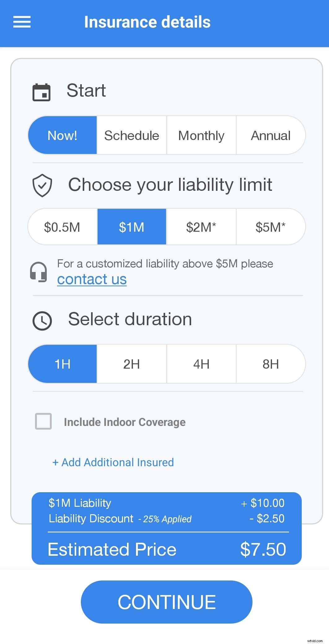329x644 pixels.
Task: Enable the Include Indoor Coverage checkbox
Action: pos(43,421)
